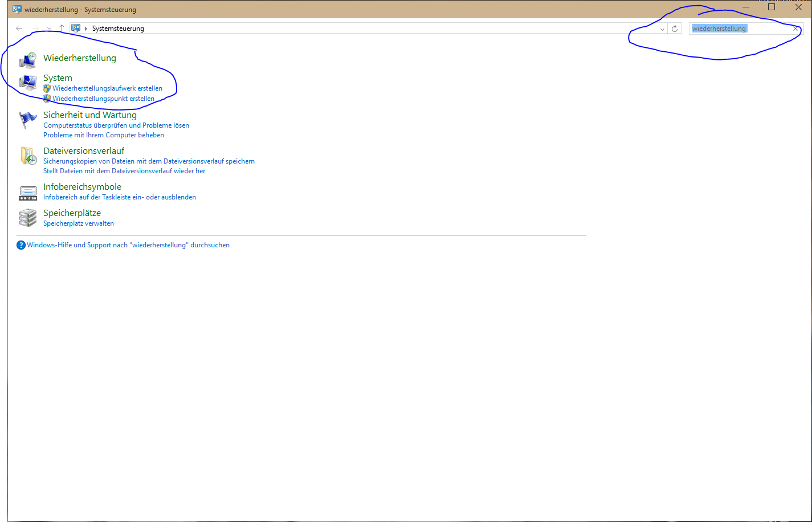Click the Dateiversionsverlauf folder icon
The height and width of the screenshot is (522, 812).
[28, 156]
